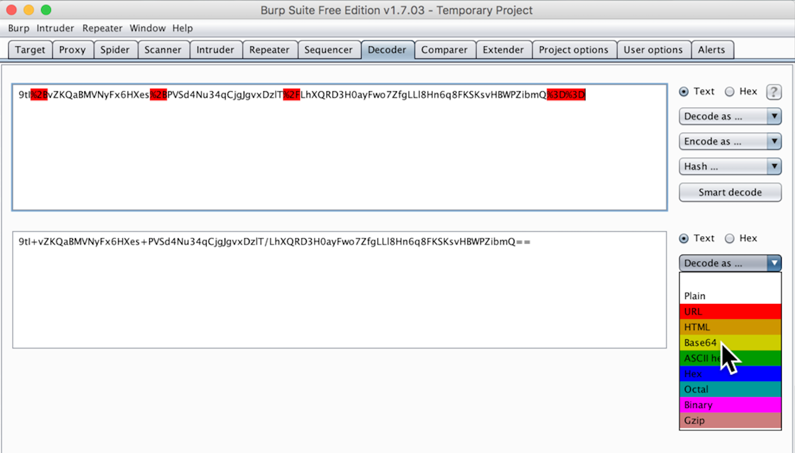Choose Hex option in decode list
Image resolution: width=795 pixels, height=453 pixels.
pyautogui.click(x=730, y=374)
